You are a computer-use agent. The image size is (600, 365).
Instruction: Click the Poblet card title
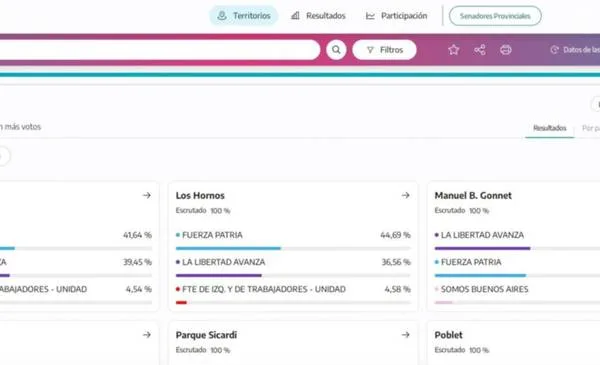pyautogui.click(x=448, y=335)
